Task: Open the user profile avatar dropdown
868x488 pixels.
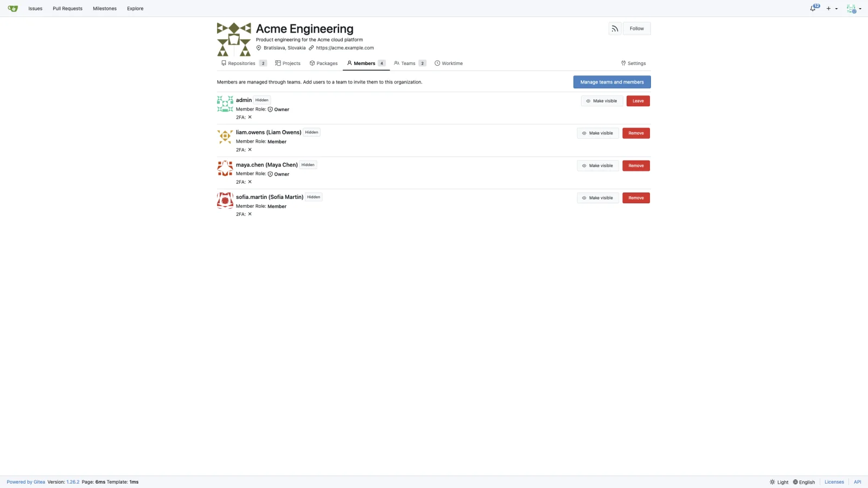Action: pos(854,9)
